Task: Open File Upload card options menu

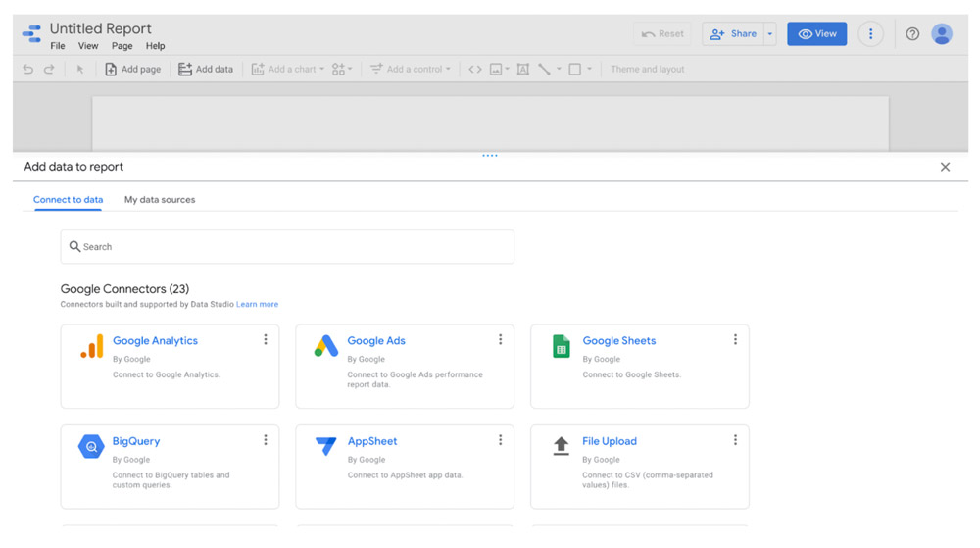Action: [x=735, y=440]
